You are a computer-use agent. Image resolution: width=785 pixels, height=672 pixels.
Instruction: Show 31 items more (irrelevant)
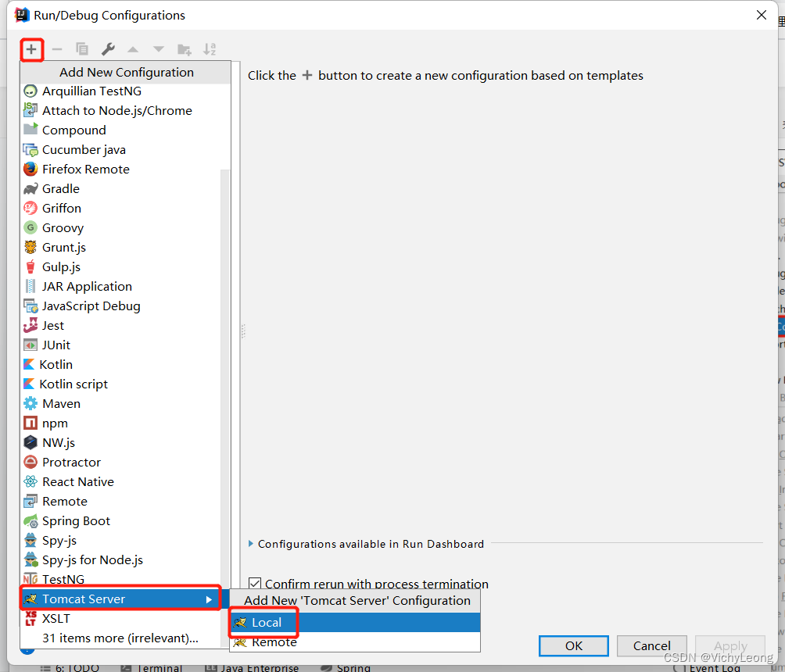pos(120,638)
